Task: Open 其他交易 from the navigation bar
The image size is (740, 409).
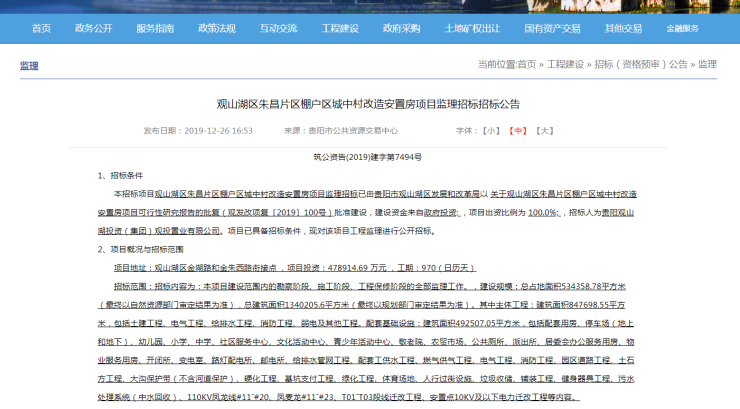Action: 623,28
